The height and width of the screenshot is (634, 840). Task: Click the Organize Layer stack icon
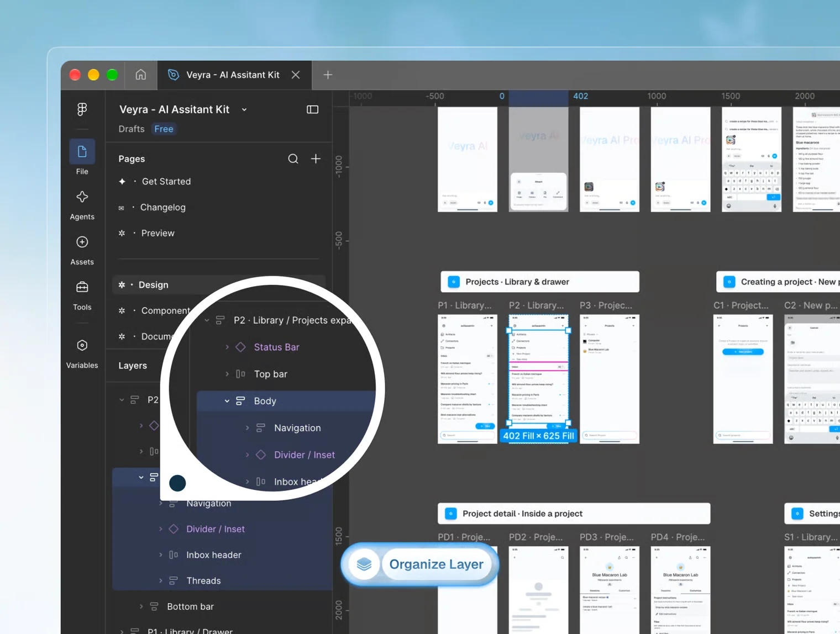(364, 564)
